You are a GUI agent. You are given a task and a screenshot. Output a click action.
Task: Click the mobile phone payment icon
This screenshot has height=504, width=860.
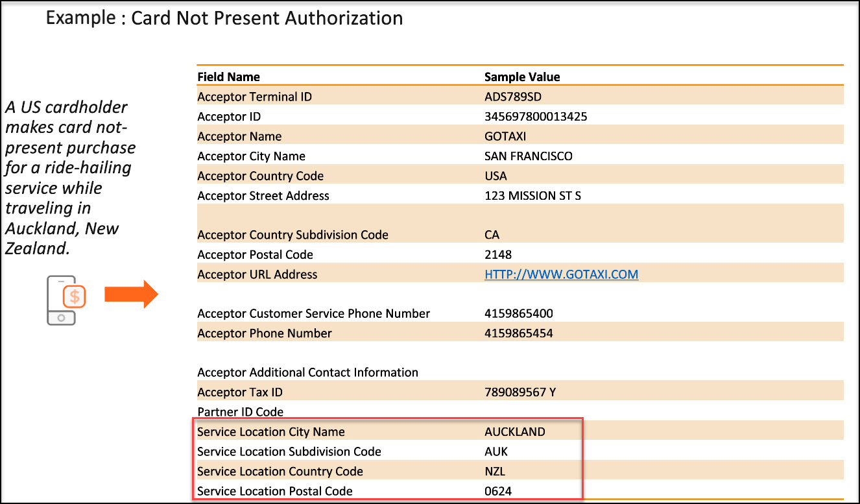click(66, 300)
